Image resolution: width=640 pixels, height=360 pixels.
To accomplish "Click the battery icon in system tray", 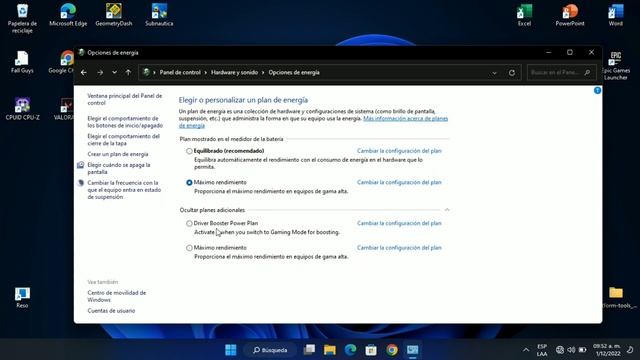I will click(582, 350).
